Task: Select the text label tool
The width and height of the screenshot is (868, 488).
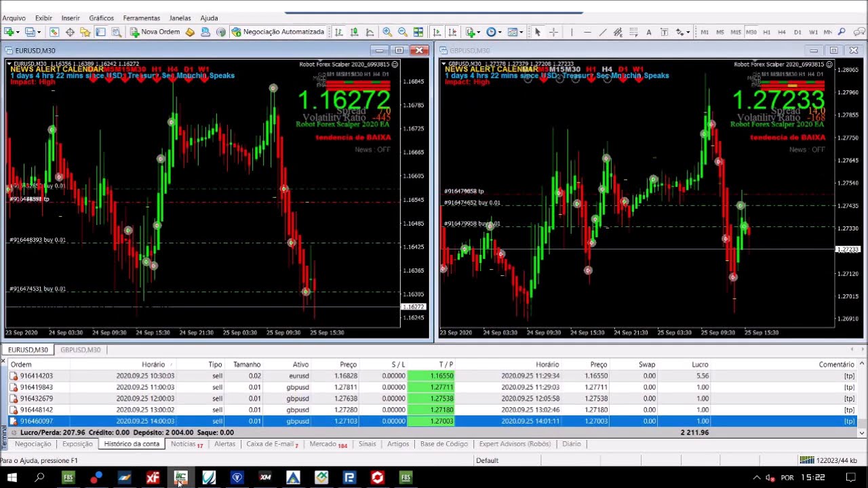Action: point(664,32)
